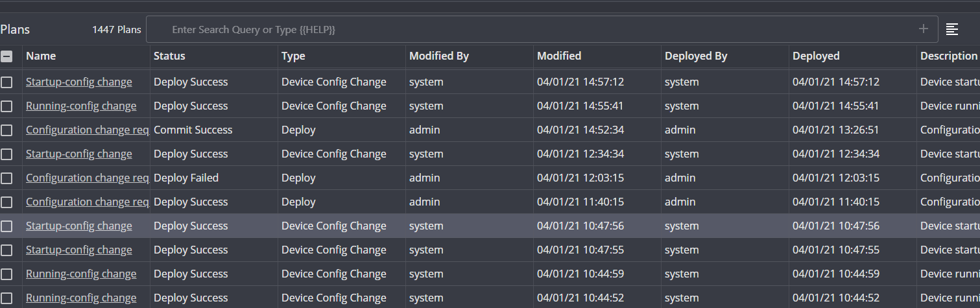
Task: Click the Description column header
Action: pyautogui.click(x=948, y=56)
